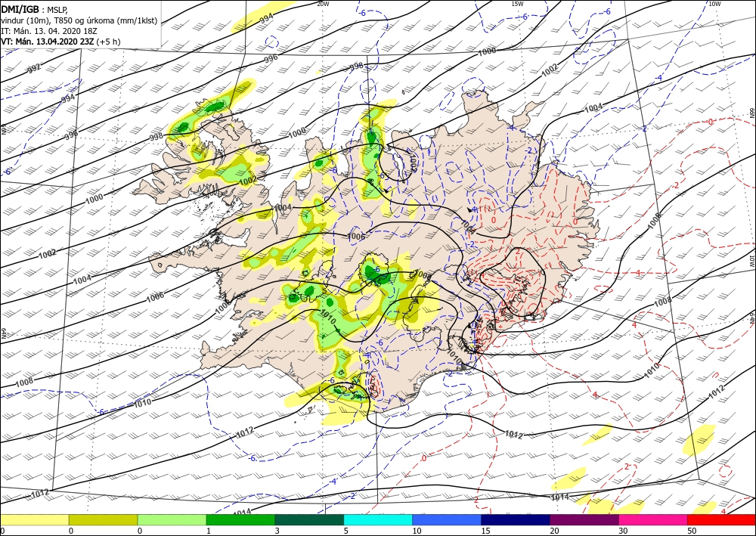The image size is (756, 536).
Task: Click the legend value '1'
Action: click(209, 531)
